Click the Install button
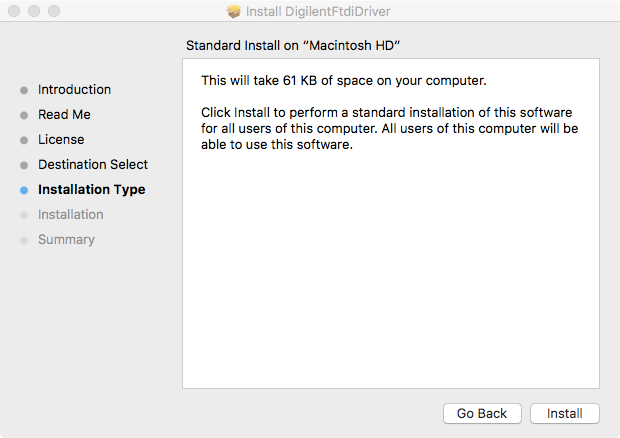The image size is (620, 438). click(x=565, y=413)
